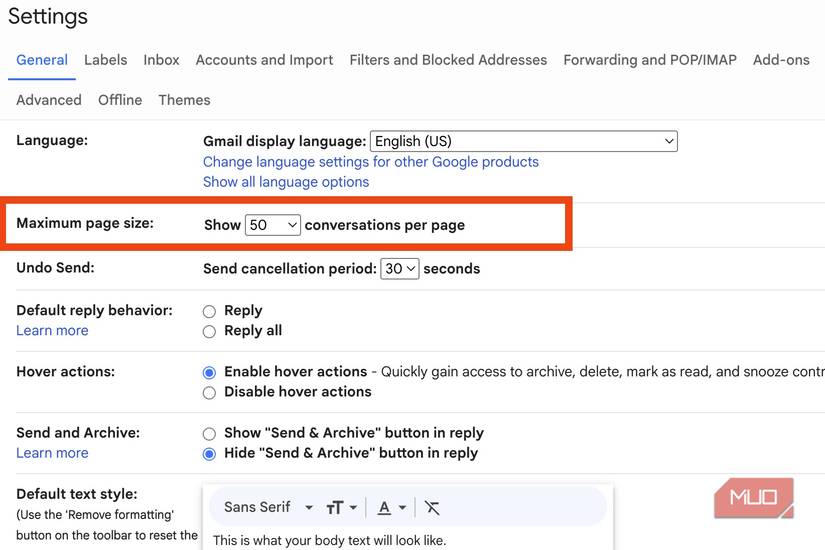This screenshot has height=550, width=825.
Task: Select Show "Send & Archive" button option
Action: tap(209, 434)
